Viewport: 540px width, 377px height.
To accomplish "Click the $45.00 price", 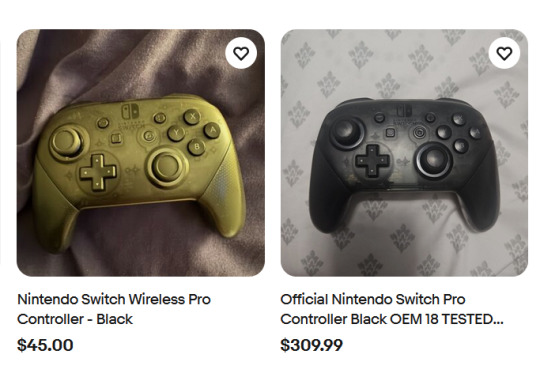I will click(x=45, y=345).
